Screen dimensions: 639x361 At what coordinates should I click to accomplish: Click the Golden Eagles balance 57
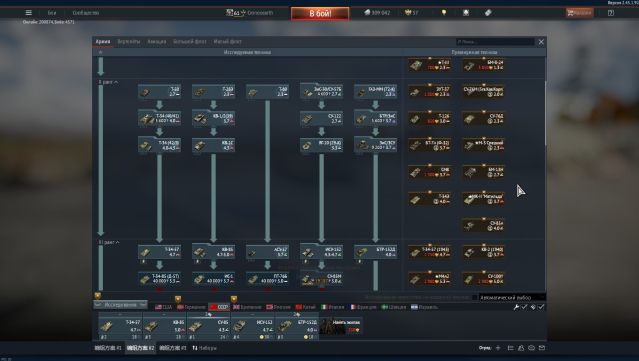tap(411, 13)
